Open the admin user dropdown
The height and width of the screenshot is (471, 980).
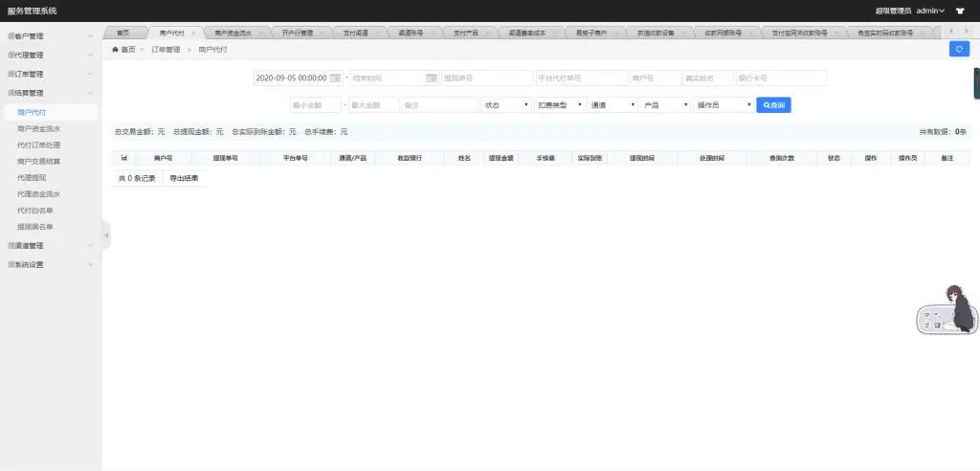[930, 11]
